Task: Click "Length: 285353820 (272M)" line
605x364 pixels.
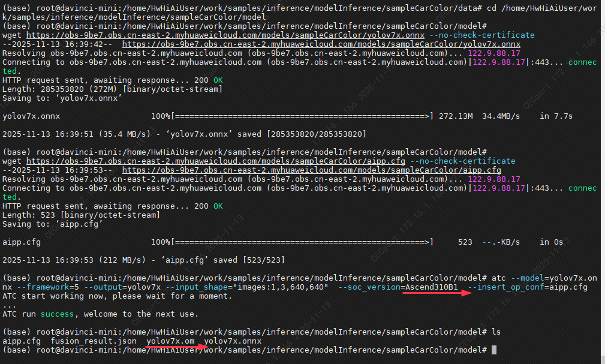Action: click(x=112, y=89)
